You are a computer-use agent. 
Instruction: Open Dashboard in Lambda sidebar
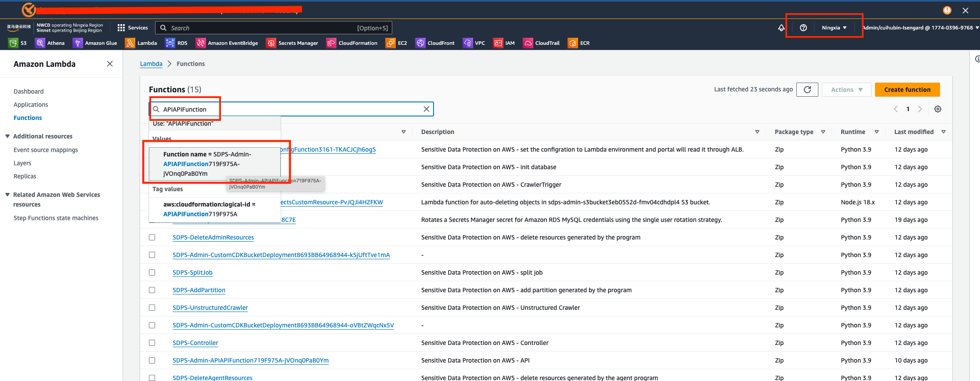pos(29,91)
